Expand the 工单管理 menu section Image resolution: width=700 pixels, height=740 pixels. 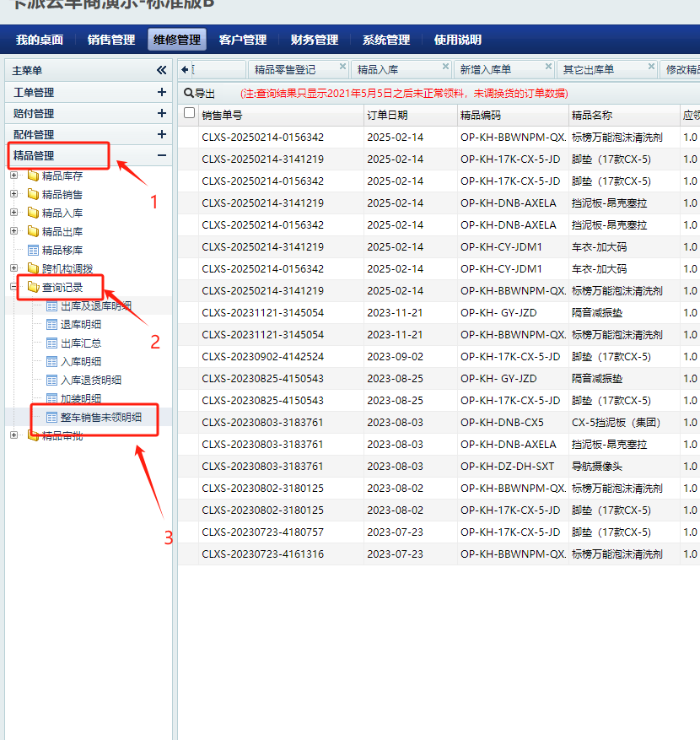tap(161, 93)
